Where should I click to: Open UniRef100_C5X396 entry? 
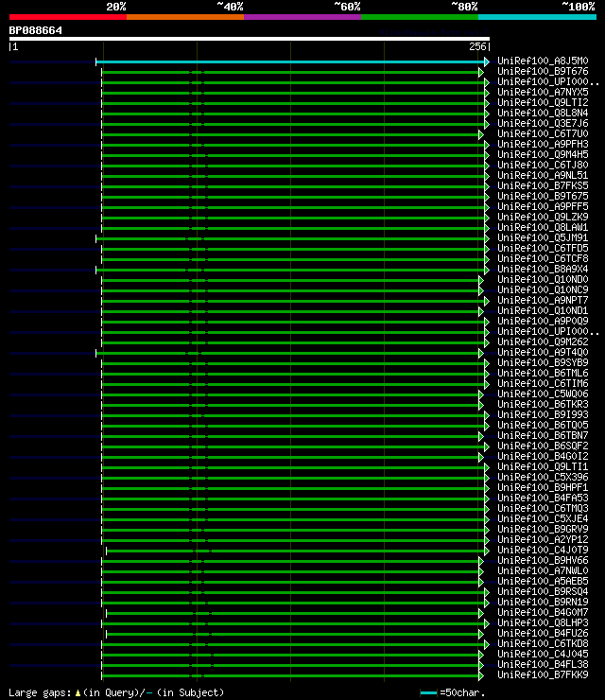(543, 478)
